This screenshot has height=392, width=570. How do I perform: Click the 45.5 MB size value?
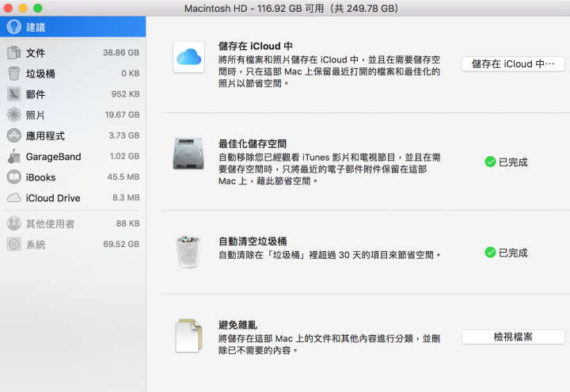point(123,177)
